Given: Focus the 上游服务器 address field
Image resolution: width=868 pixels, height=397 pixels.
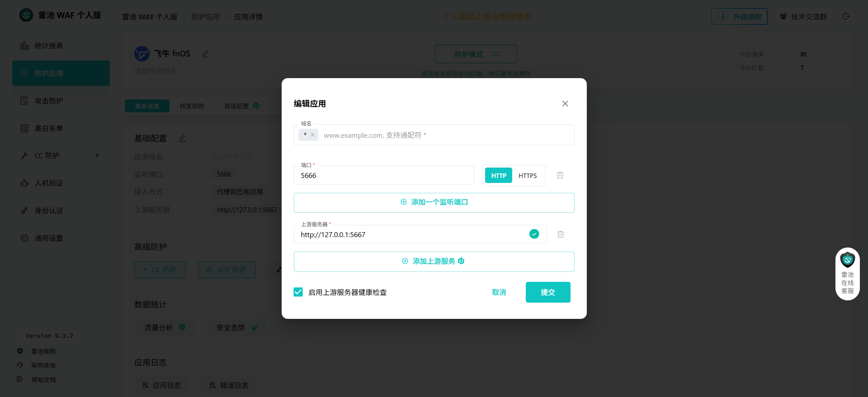Looking at the screenshot, I should click(411, 235).
